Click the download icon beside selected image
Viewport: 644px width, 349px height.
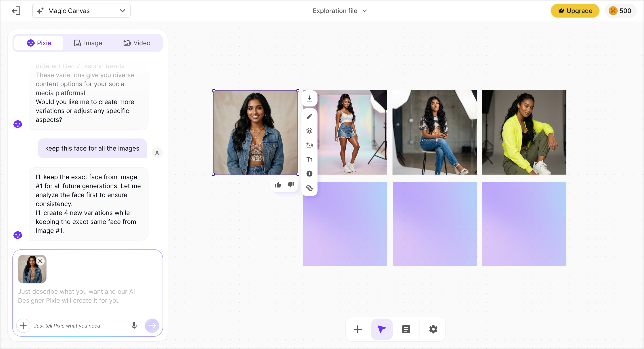point(309,98)
